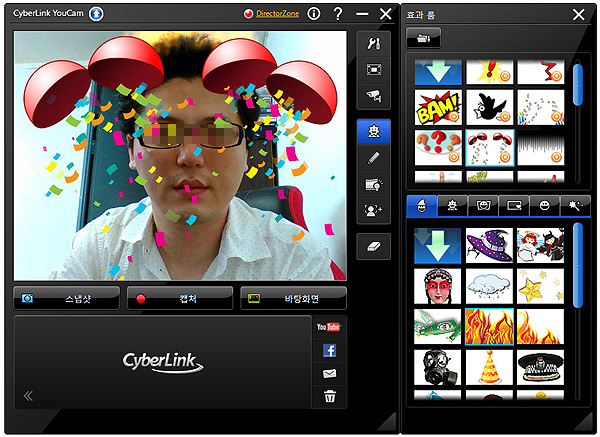Viewport: 600px width, 437px height.
Task: Open the settings wrench icon
Action: pyautogui.click(x=373, y=43)
